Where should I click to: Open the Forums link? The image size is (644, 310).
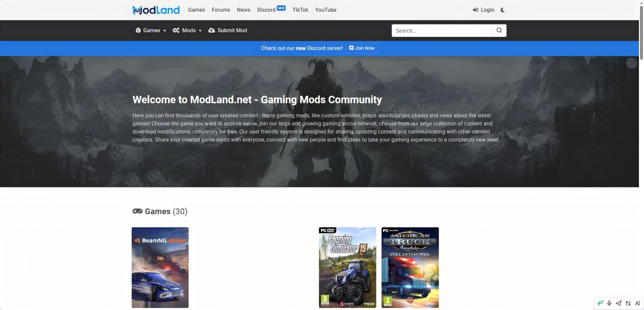221,10
